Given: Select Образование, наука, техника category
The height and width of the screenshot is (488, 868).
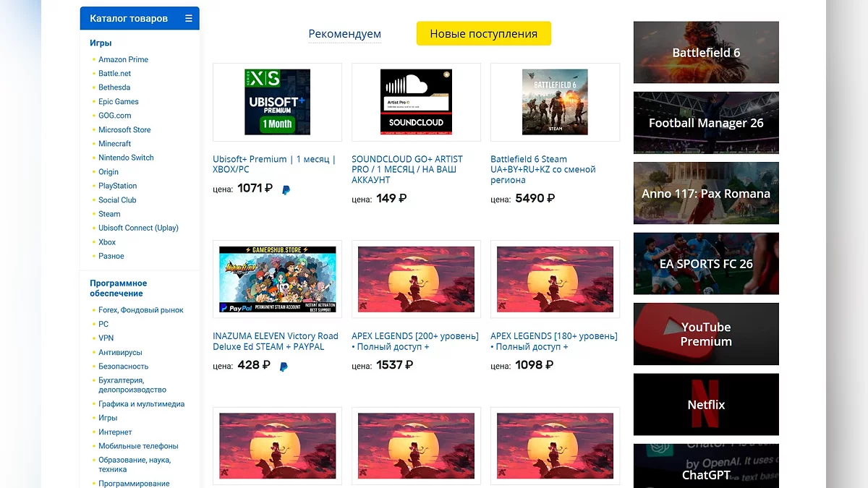Looking at the screenshot, I should click(135, 465).
